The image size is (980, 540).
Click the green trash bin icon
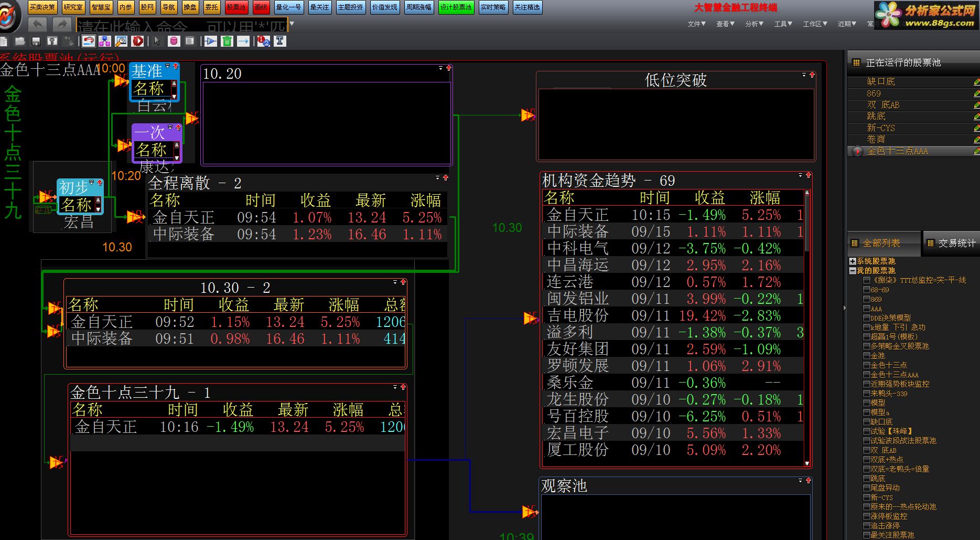(227, 41)
